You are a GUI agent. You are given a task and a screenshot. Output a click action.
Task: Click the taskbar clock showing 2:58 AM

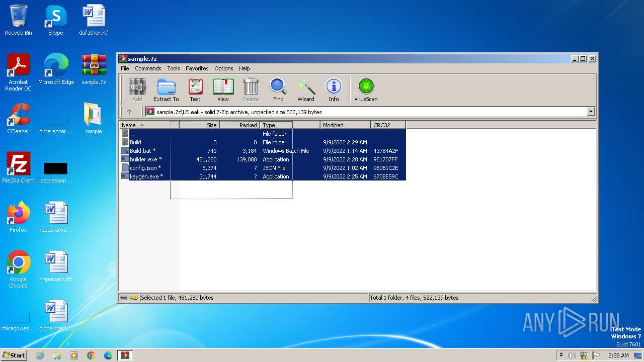tap(618, 355)
